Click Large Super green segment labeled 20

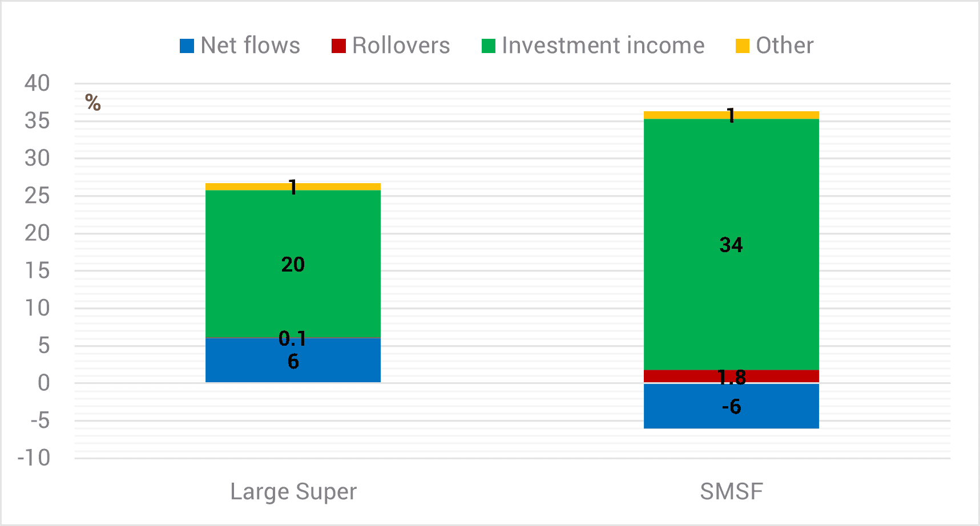pyautogui.click(x=293, y=264)
